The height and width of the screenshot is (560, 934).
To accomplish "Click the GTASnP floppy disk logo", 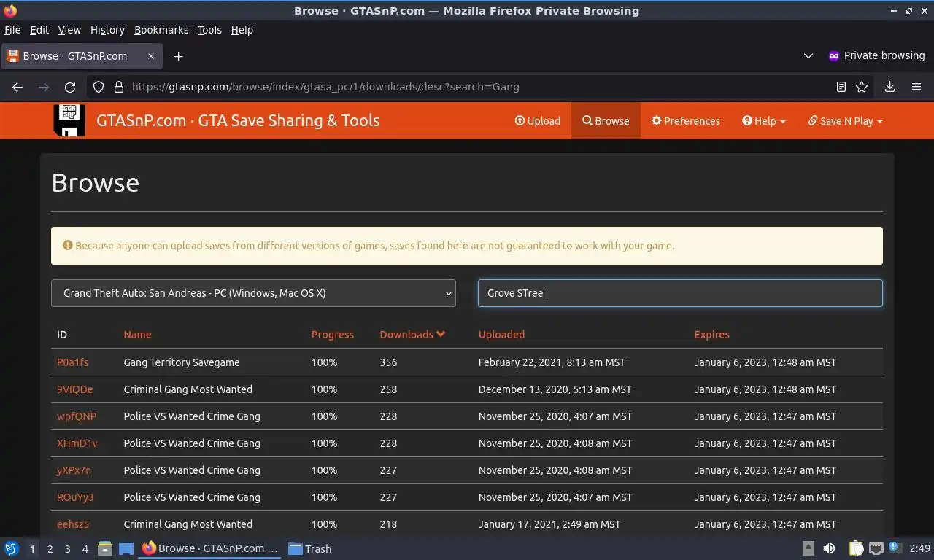I will 69,120.
